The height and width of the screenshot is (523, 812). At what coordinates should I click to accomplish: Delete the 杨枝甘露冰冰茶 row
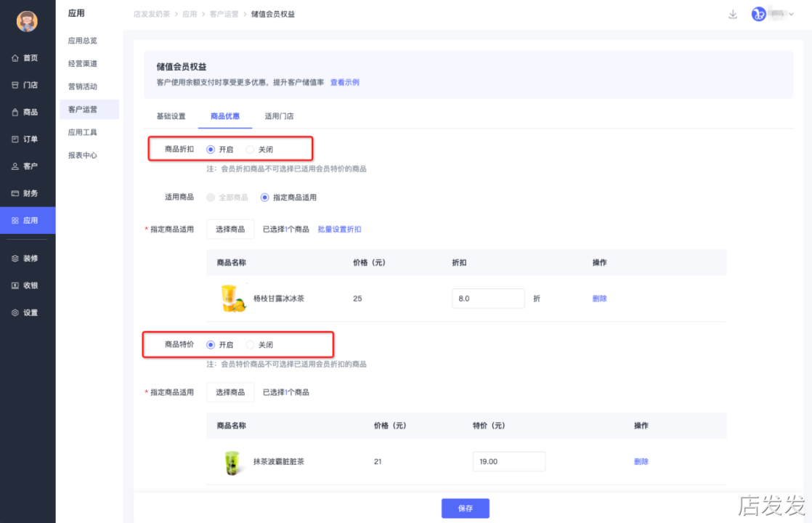[600, 299]
